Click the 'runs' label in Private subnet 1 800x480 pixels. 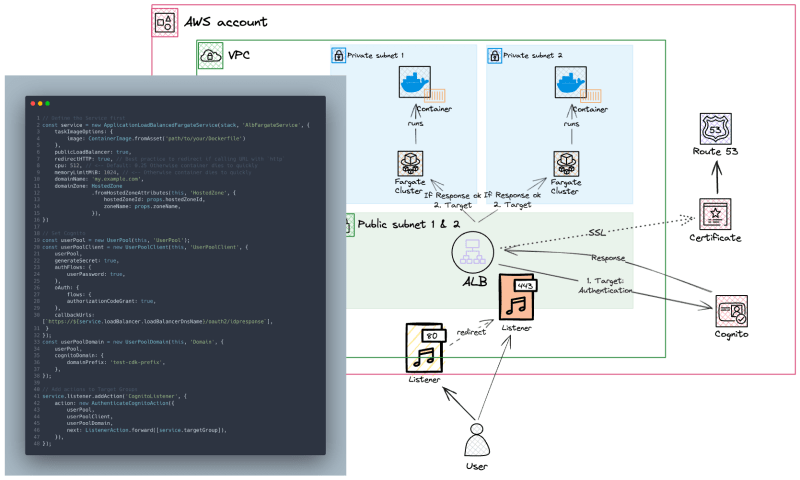tap(415, 123)
